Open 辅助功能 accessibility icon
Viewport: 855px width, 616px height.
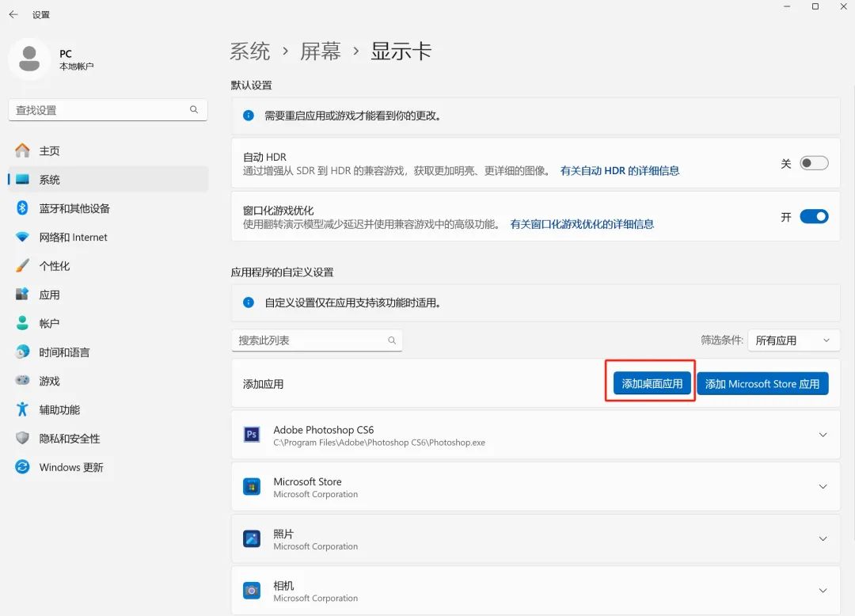coord(22,409)
